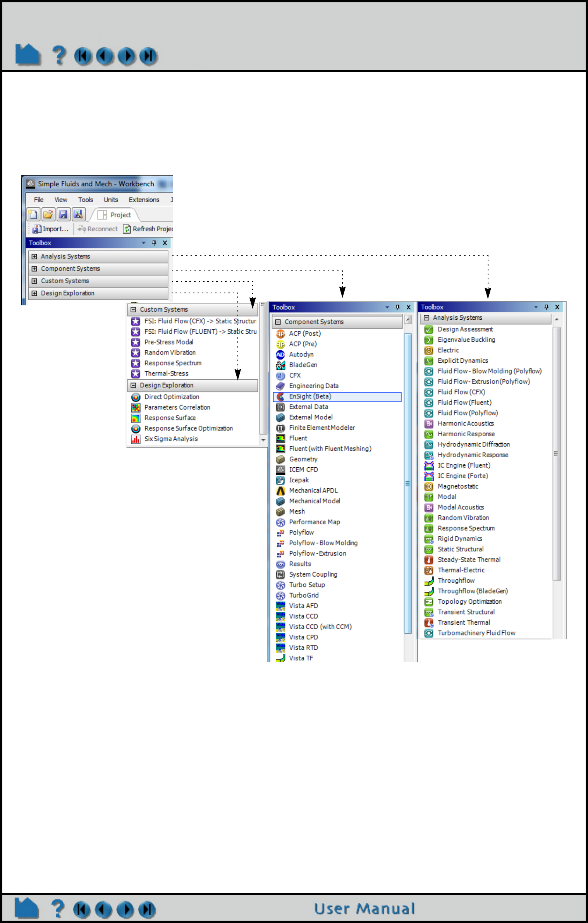Switch to the Project tab

point(115,215)
